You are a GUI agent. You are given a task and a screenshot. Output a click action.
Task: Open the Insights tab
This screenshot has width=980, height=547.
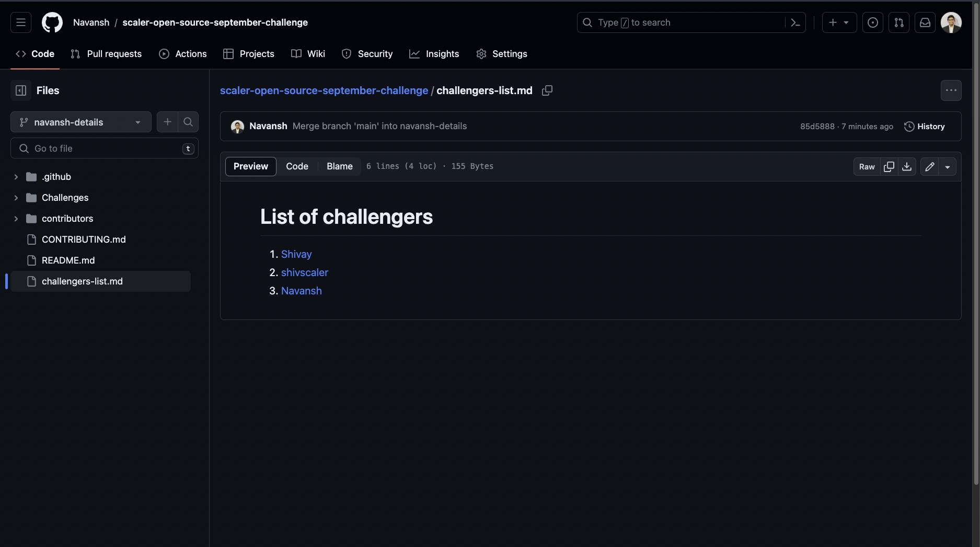434,54
